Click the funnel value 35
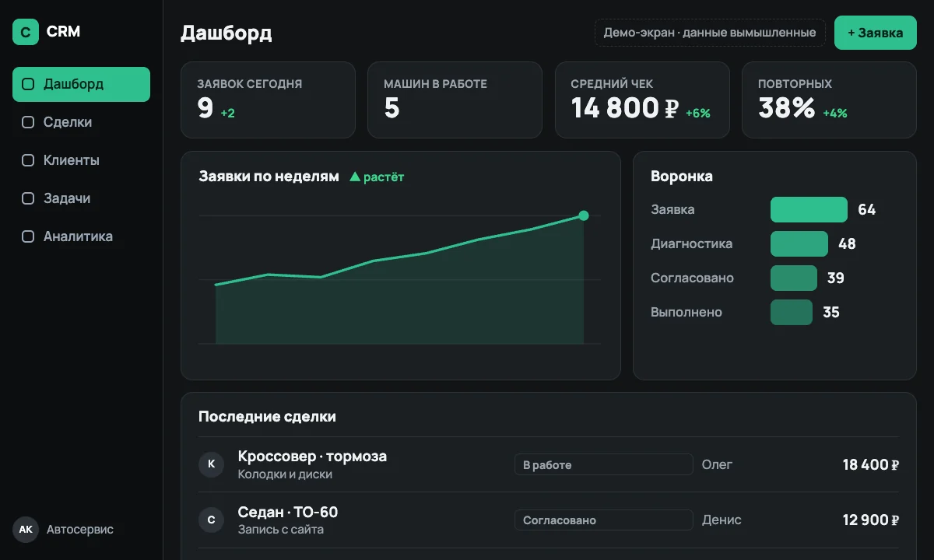This screenshot has height=560, width=934. [x=831, y=313]
